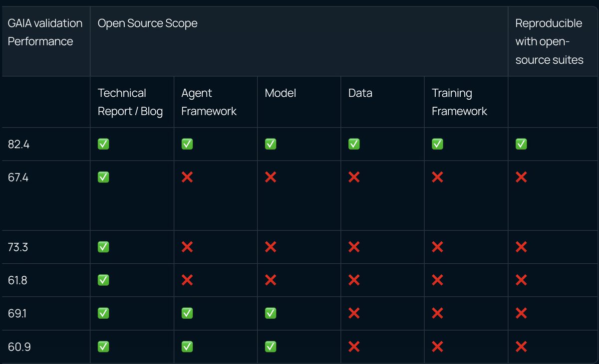Click the Data red cross in the 73.3 row
Screen dimensions: 599x364
point(354,247)
